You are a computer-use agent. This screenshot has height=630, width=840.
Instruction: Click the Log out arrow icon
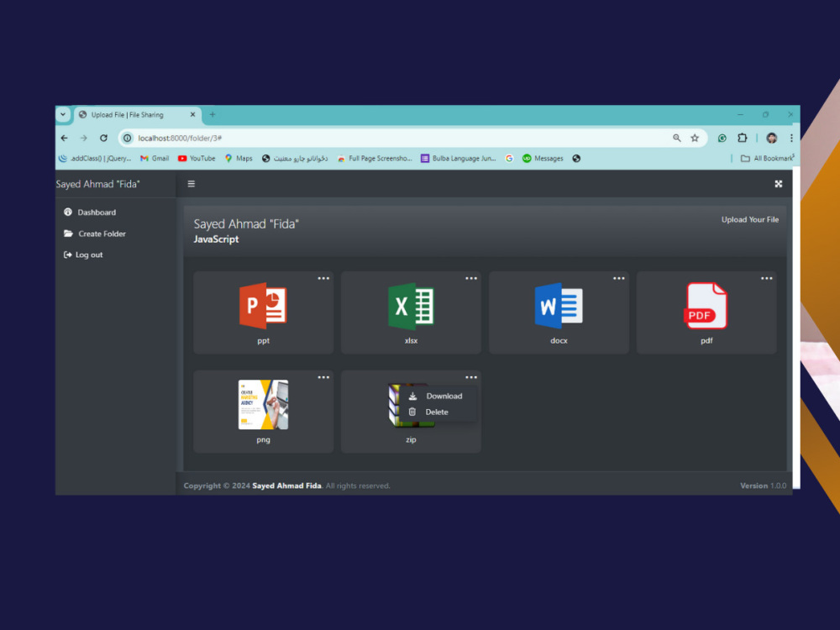[67, 255]
